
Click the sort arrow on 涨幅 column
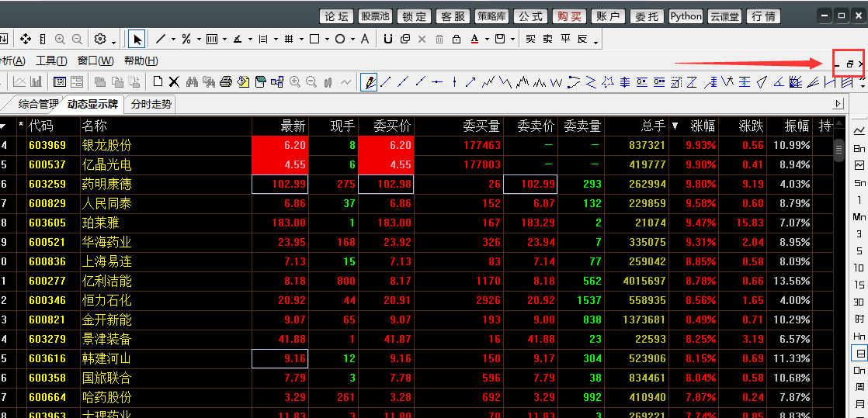pyautogui.click(x=675, y=126)
